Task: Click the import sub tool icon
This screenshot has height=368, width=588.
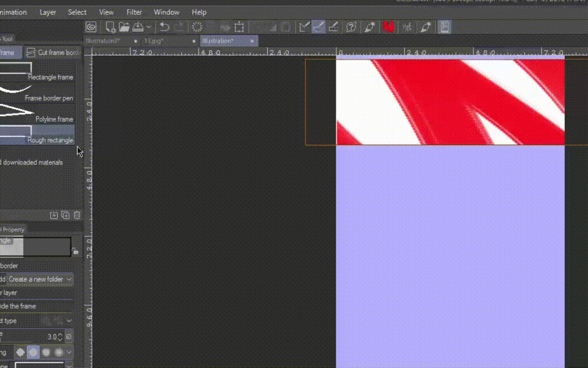Action: click(x=54, y=215)
